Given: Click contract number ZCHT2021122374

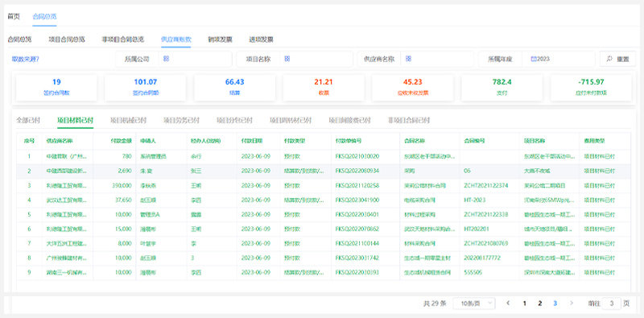Looking at the screenshot, I should [x=486, y=185].
